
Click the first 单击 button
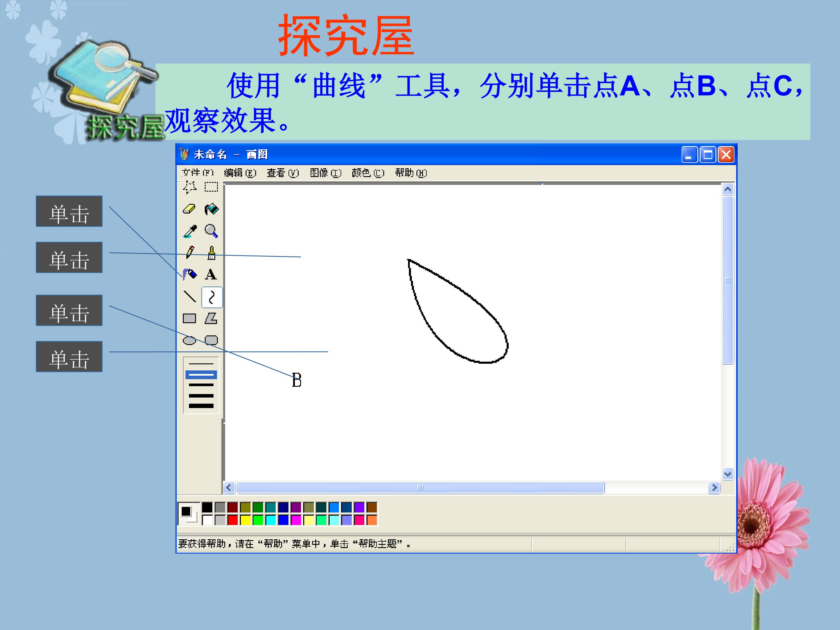[x=69, y=211]
